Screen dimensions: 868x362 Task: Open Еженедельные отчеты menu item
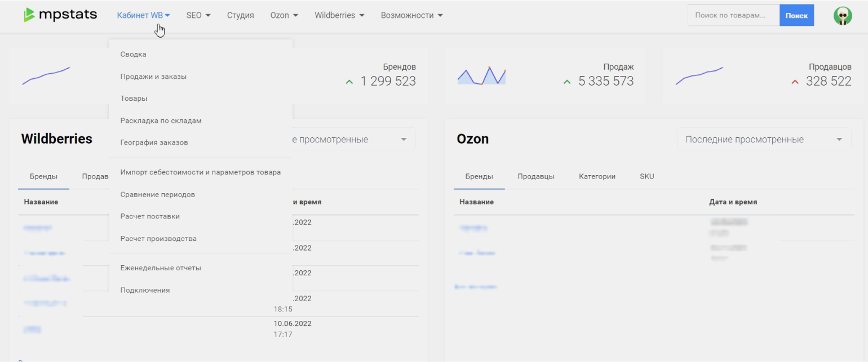(x=161, y=268)
